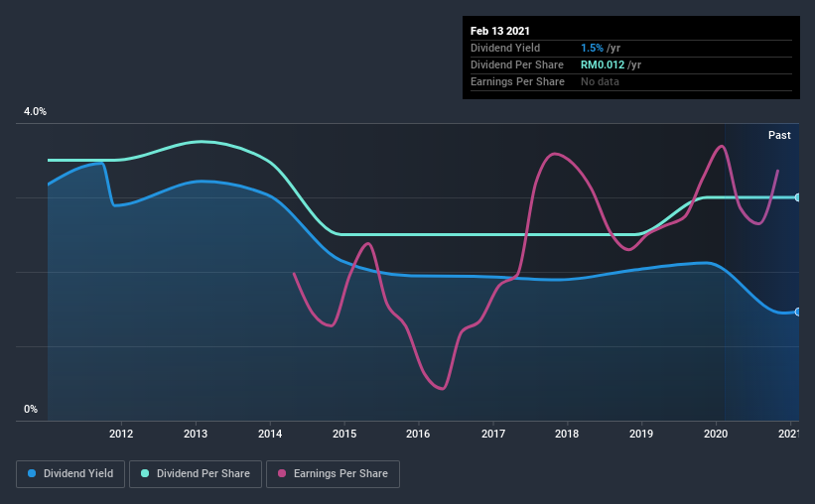Click the 2012 x-axis label
The width and height of the screenshot is (815, 504).
[x=121, y=434]
